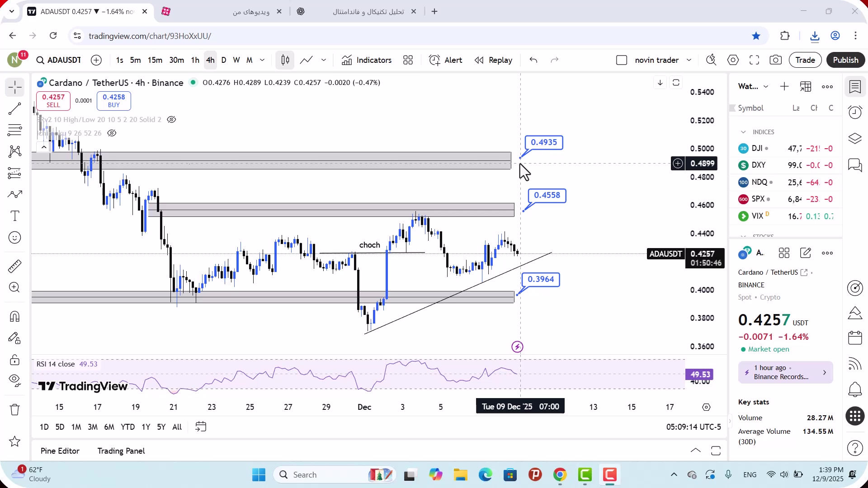868x488 pixels.
Task: Open the go to date calendar
Action: [201, 427]
